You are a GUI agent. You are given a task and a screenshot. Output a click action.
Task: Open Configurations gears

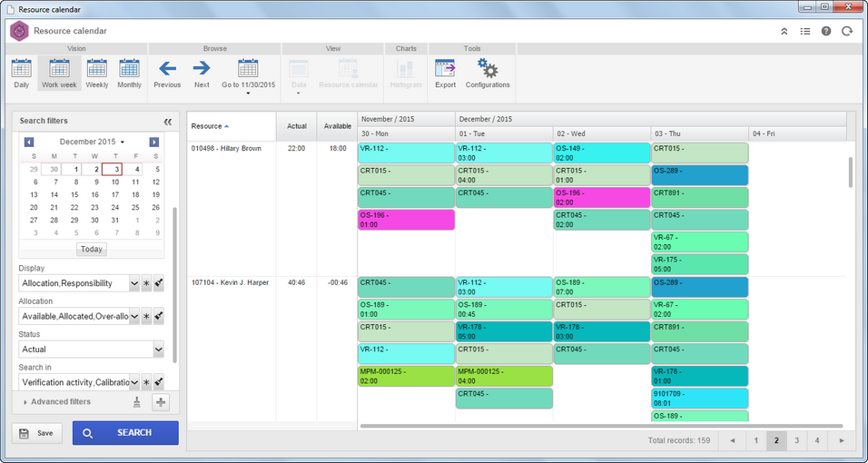click(x=488, y=74)
